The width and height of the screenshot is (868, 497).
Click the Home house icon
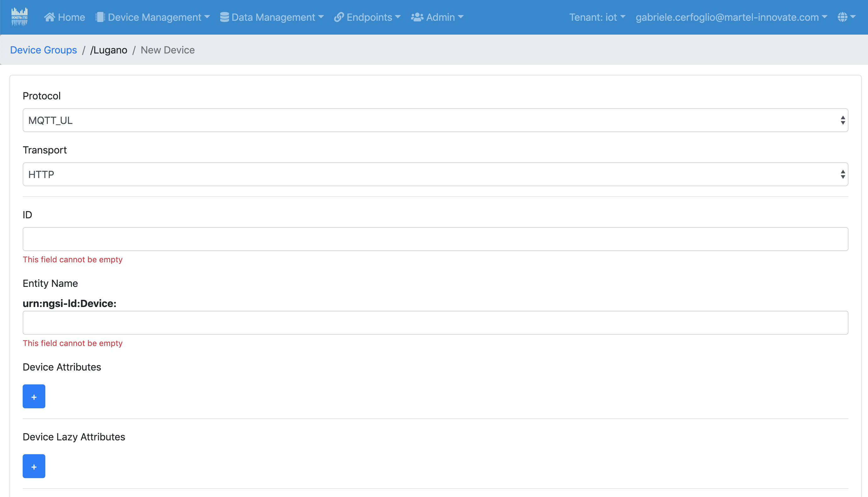(x=49, y=17)
